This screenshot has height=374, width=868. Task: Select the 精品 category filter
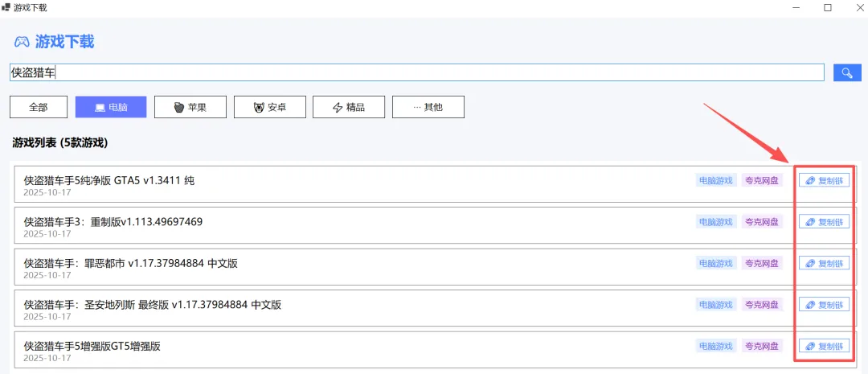(349, 108)
